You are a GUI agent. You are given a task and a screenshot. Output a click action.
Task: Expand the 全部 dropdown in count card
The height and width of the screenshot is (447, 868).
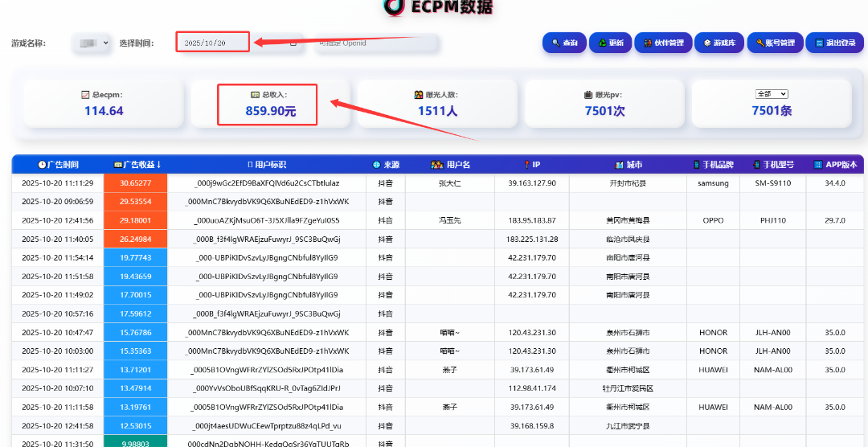click(772, 94)
